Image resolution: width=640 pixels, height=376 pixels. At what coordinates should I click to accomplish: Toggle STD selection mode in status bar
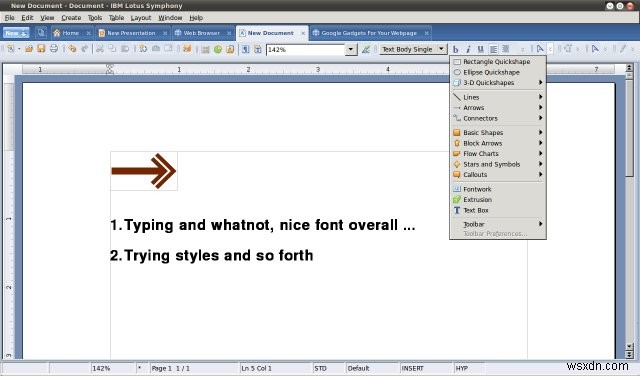pyautogui.click(x=320, y=368)
